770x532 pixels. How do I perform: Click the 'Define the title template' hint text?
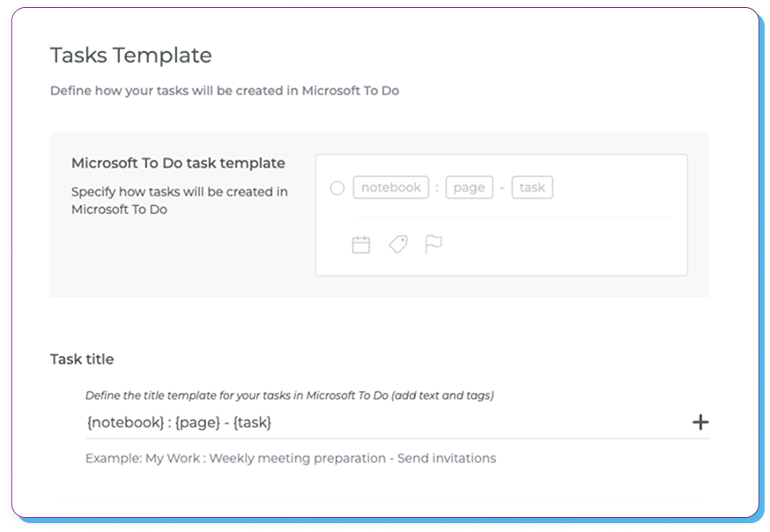290,395
